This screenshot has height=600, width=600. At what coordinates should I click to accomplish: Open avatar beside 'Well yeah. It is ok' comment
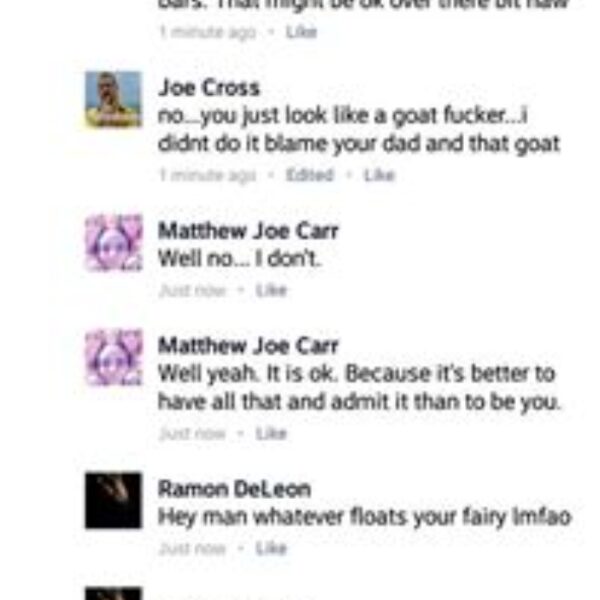(x=113, y=357)
